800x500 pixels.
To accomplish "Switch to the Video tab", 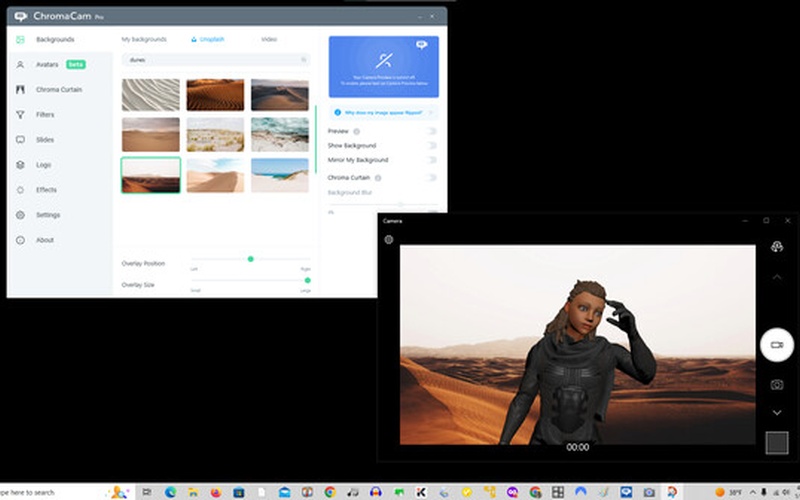I will tap(269, 39).
